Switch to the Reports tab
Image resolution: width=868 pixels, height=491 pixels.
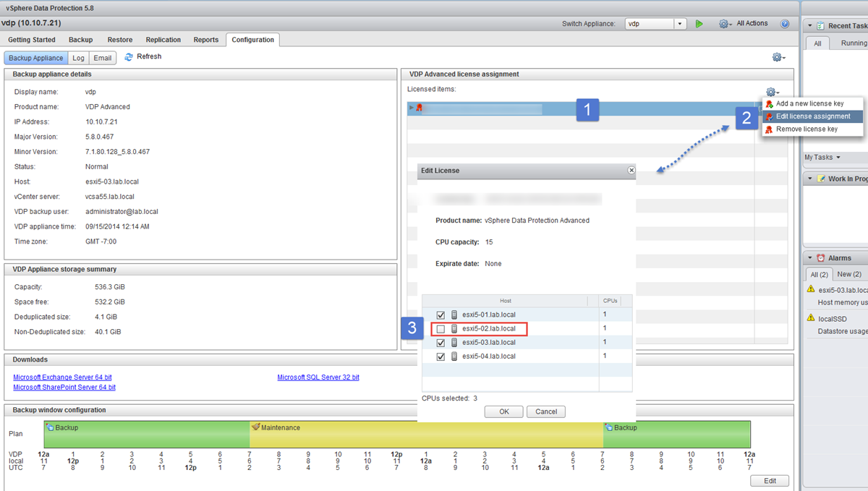(206, 40)
